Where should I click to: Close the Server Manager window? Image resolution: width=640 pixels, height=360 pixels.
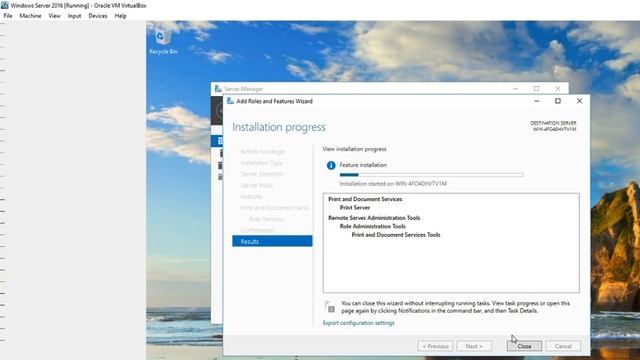(558, 89)
